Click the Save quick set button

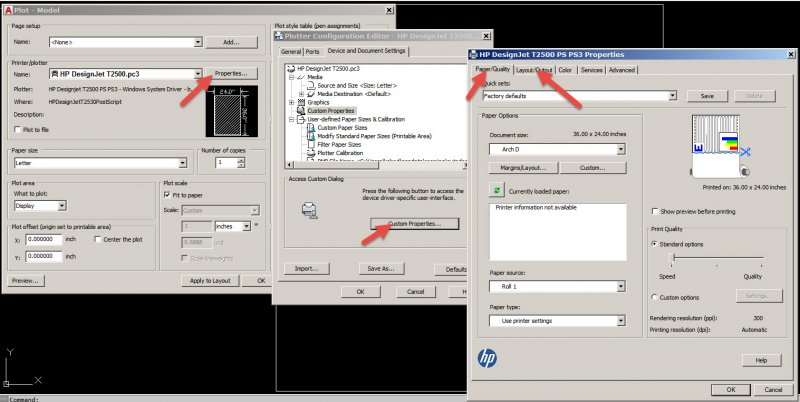tap(707, 96)
